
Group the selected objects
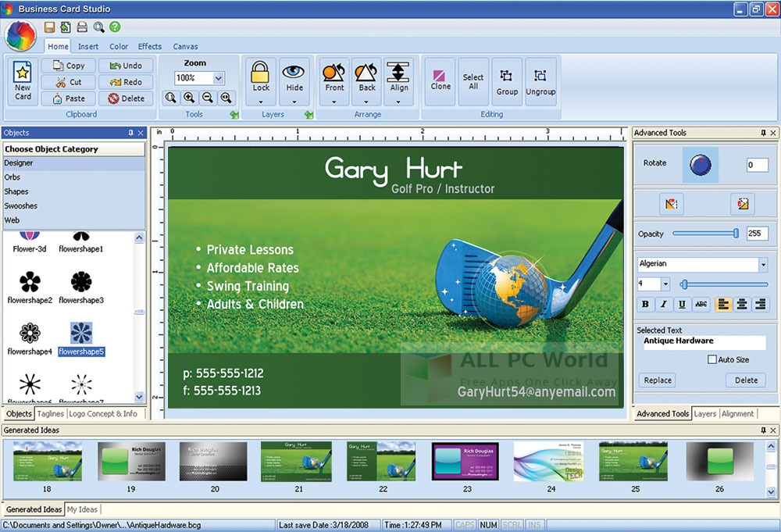click(507, 81)
